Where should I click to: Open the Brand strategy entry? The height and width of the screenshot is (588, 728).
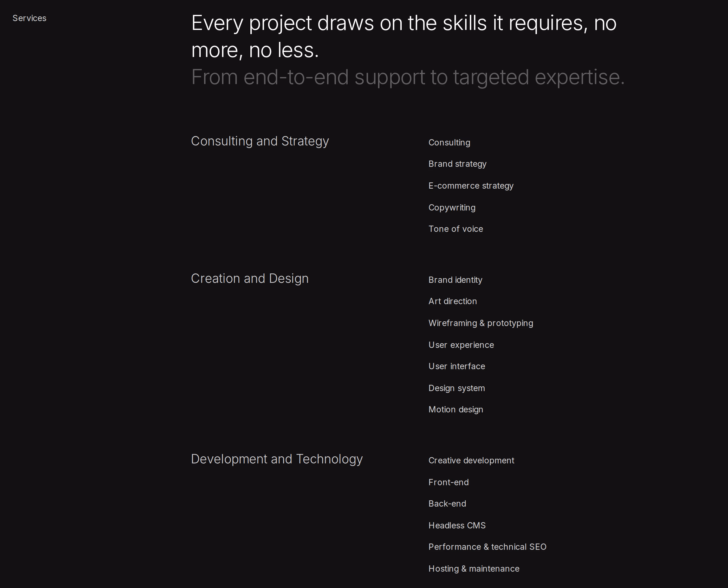pyautogui.click(x=457, y=164)
